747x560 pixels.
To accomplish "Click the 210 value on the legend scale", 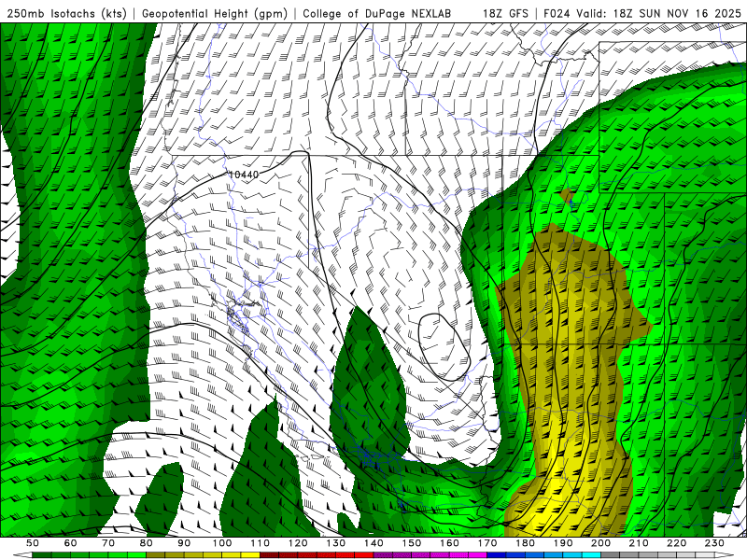I will click(x=639, y=543).
